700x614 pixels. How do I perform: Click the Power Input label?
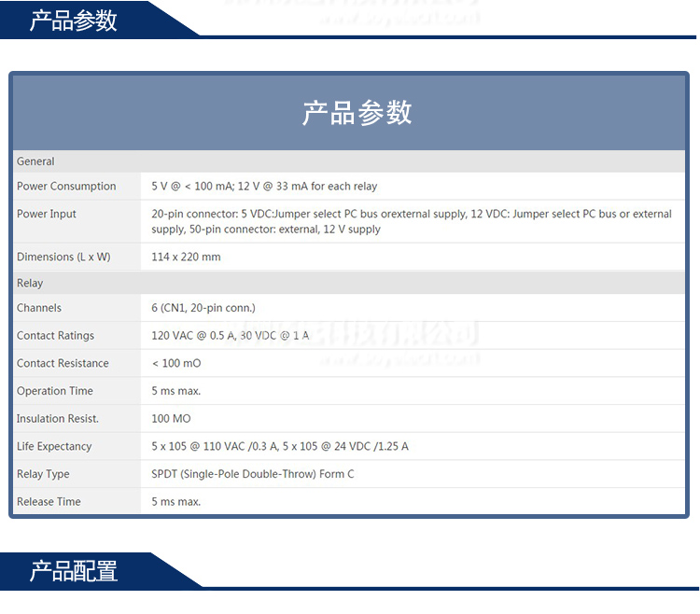tap(47, 214)
